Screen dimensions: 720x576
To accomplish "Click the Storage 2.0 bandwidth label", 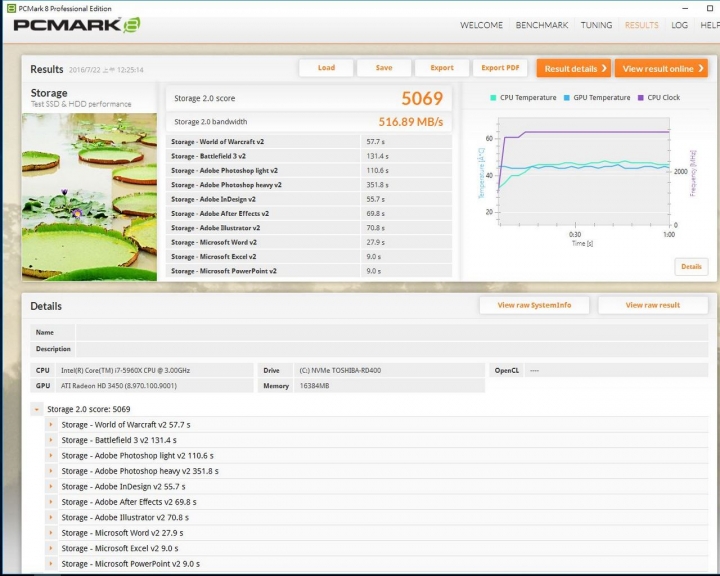I will click(211, 122).
